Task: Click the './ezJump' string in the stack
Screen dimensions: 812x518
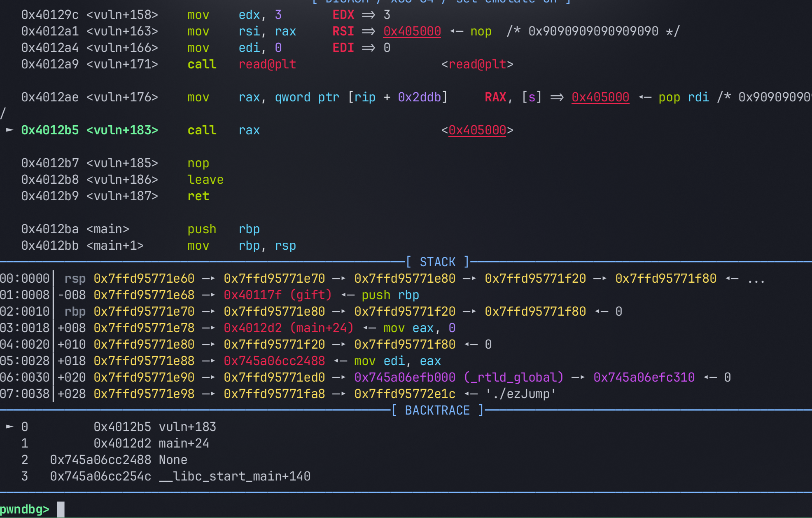Action: pos(520,394)
